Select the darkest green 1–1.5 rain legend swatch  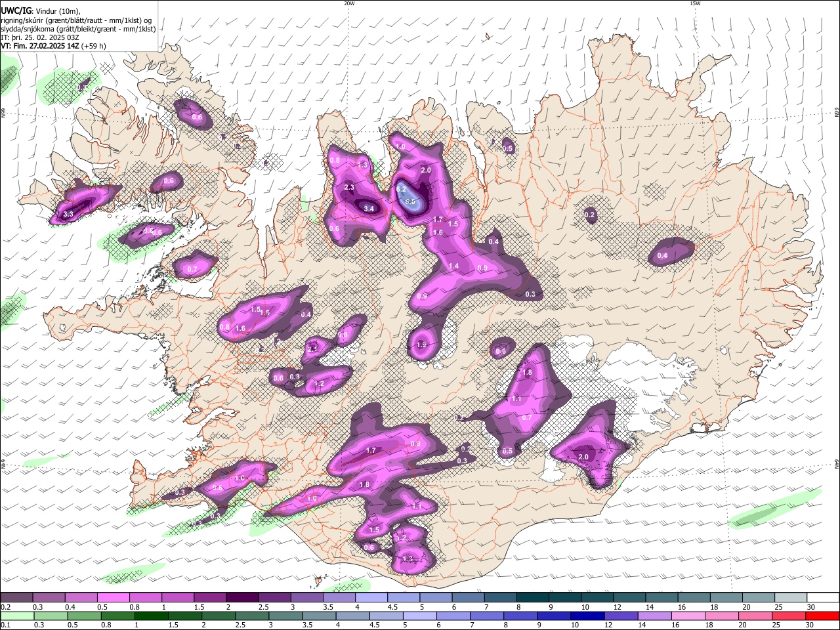(x=151, y=616)
